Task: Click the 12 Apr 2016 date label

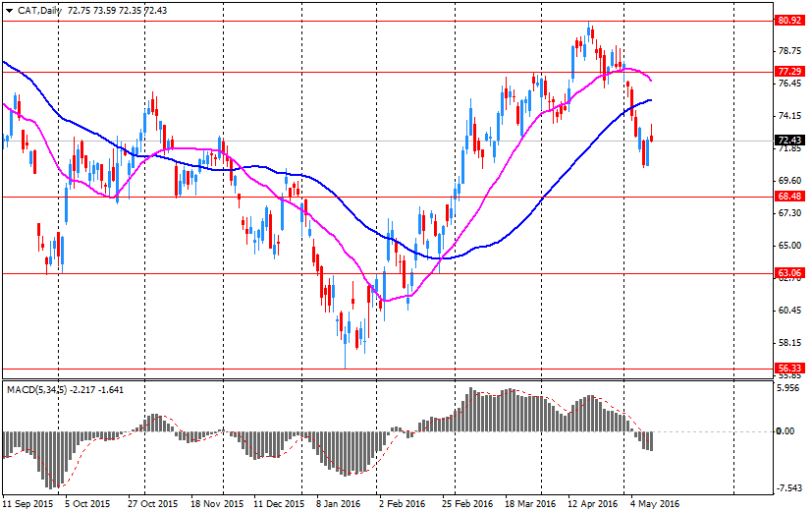Action: click(x=592, y=504)
